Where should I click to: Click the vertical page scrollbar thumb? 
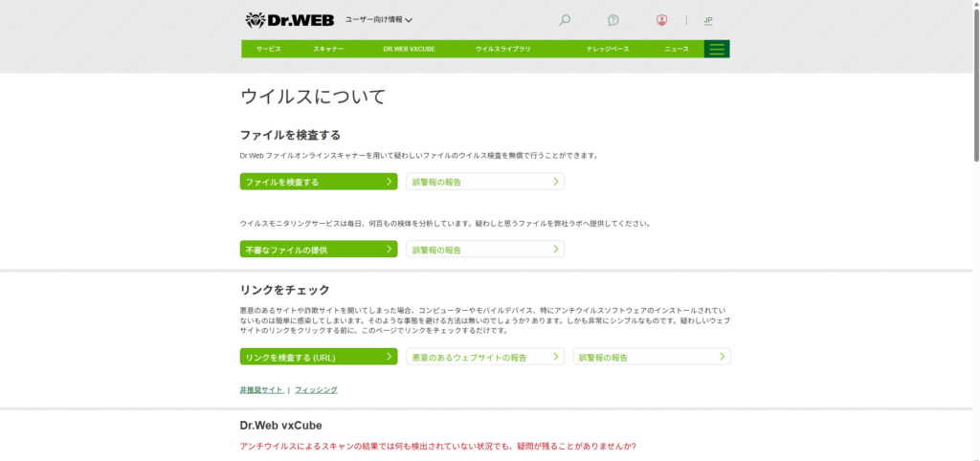(976, 81)
